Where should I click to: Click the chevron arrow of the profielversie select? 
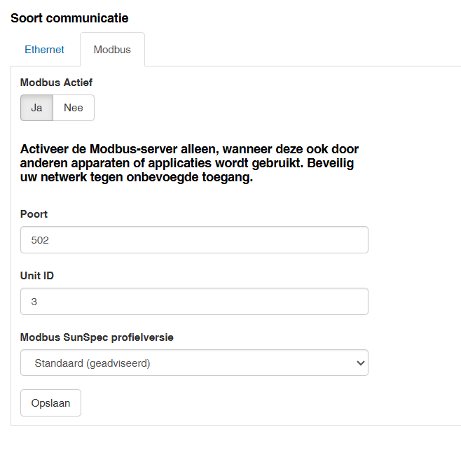pyautogui.click(x=361, y=363)
